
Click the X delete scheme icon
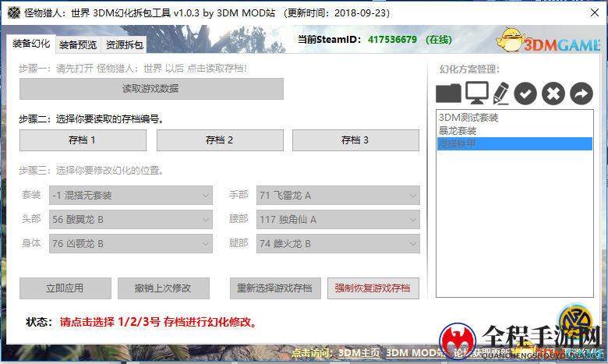pos(553,94)
